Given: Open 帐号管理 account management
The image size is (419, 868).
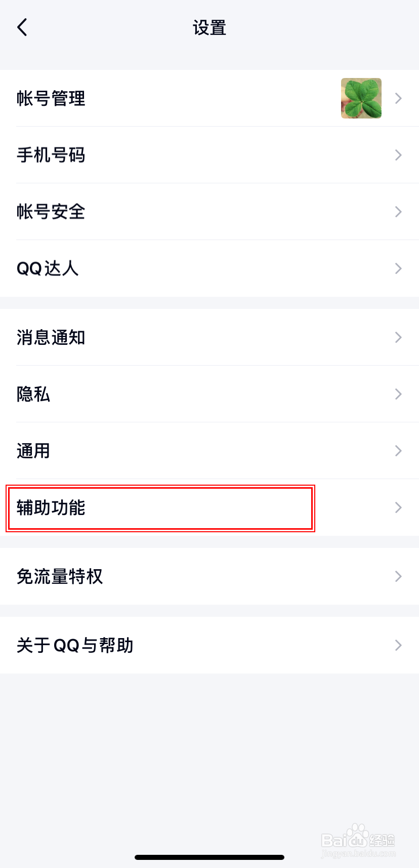Looking at the screenshot, I should pyautogui.click(x=51, y=98).
